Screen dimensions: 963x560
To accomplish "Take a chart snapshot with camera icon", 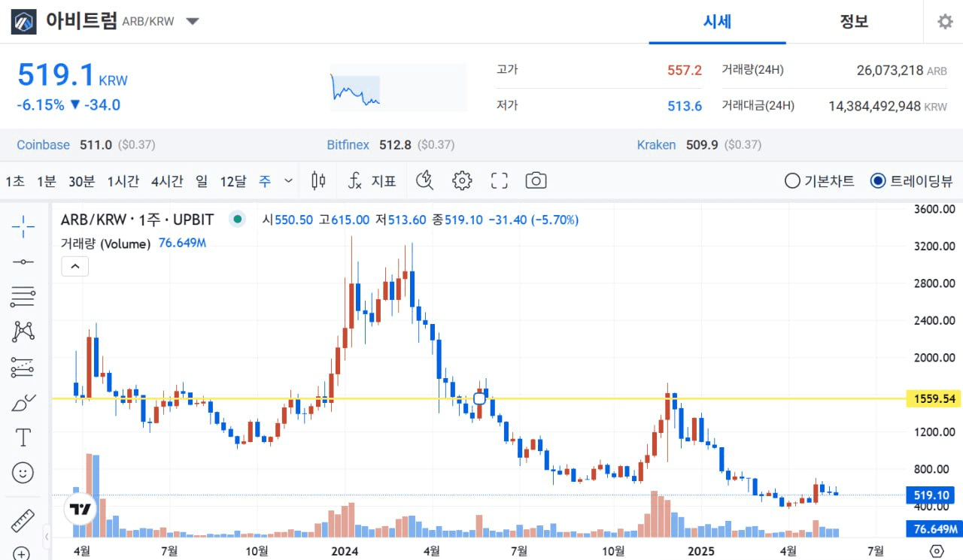I will pyautogui.click(x=536, y=180).
